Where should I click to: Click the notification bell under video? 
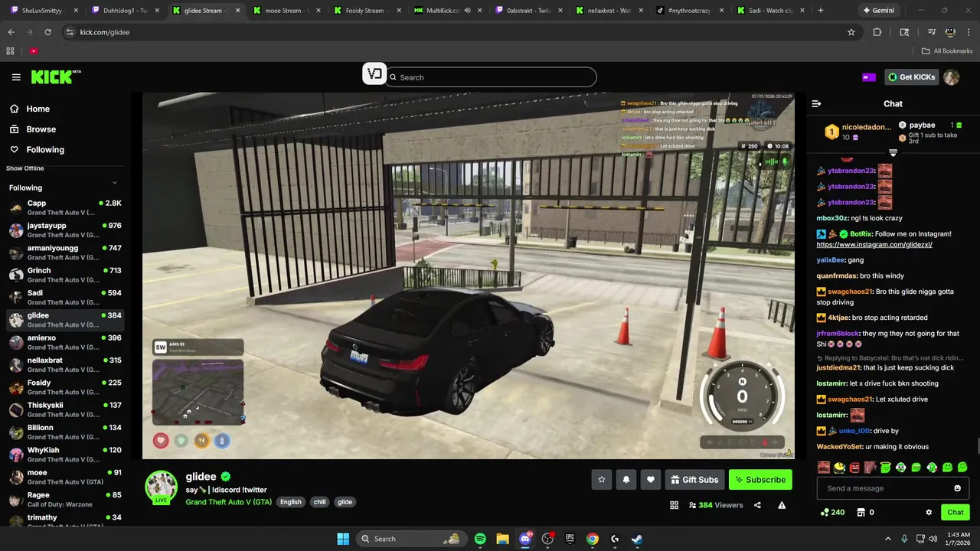pos(626,480)
